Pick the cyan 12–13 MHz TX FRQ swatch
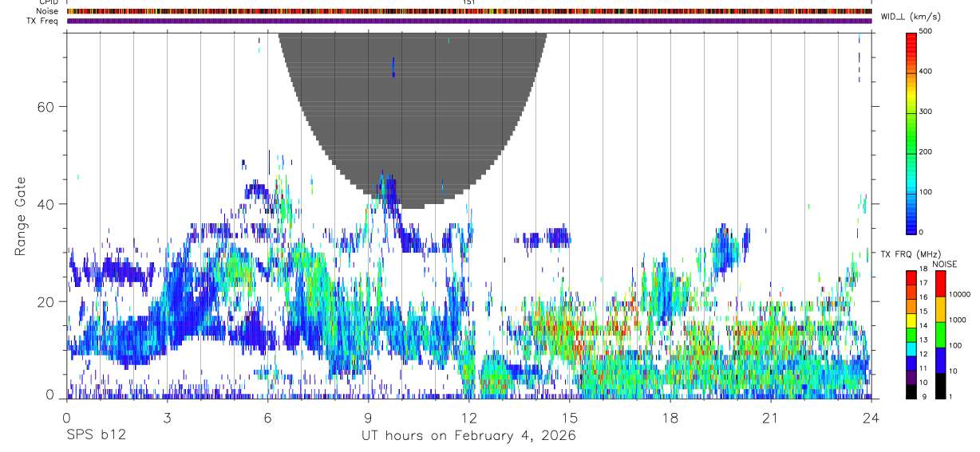 click(911, 348)
